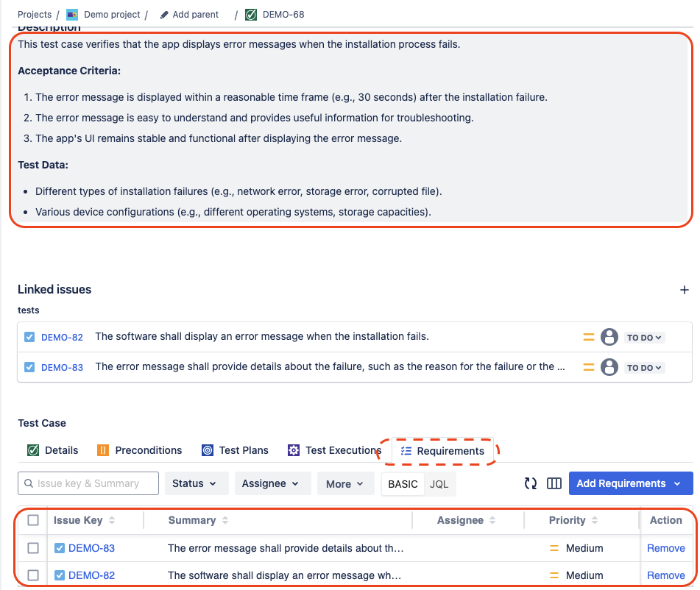Open the column configuration icon

point(554,483)
